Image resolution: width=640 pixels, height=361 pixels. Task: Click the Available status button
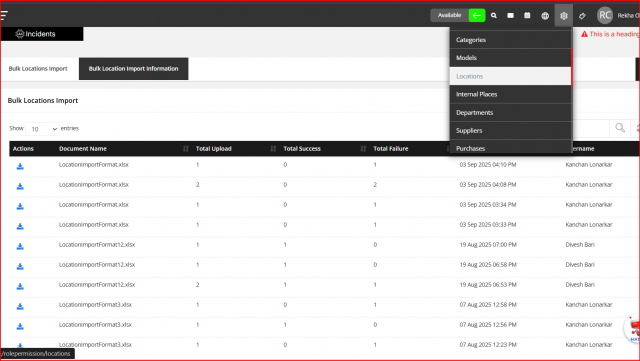coord(449,16)
